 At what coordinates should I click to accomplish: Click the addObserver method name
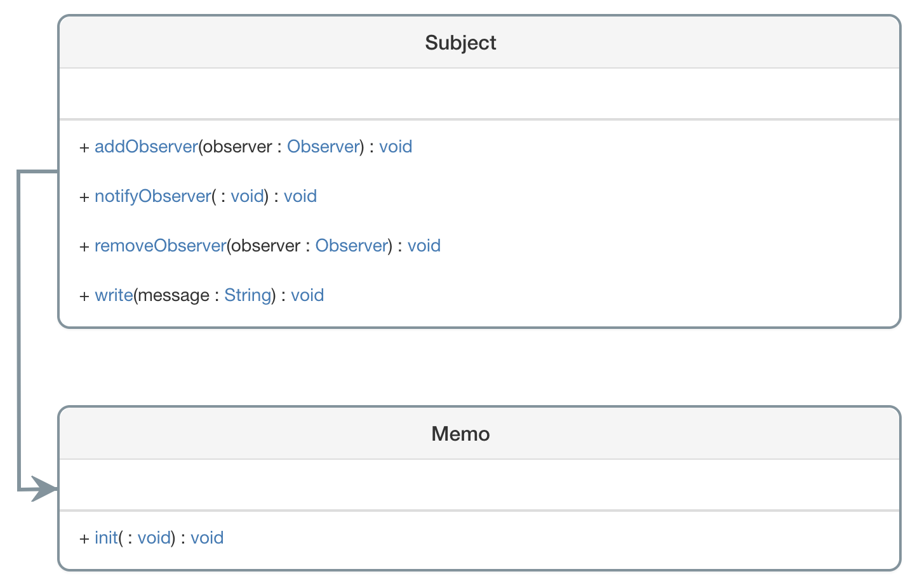(146, 147)
